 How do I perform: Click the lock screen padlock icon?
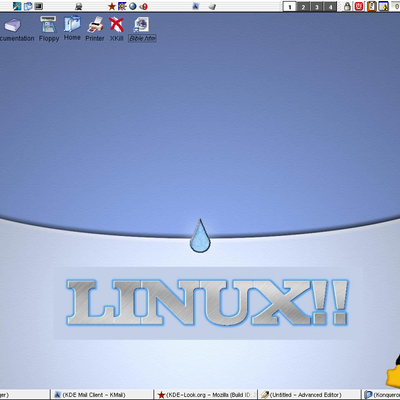[x=347, y=6]
